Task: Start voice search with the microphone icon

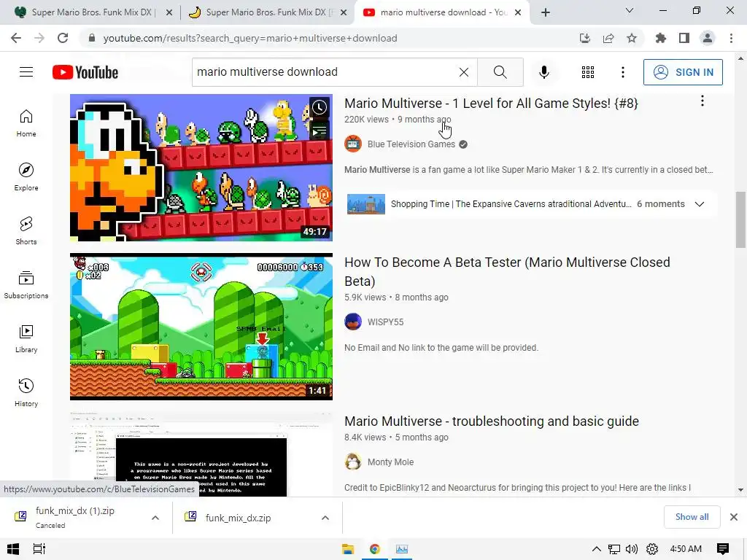Action: pyautogui.click(x=544, y=72)
